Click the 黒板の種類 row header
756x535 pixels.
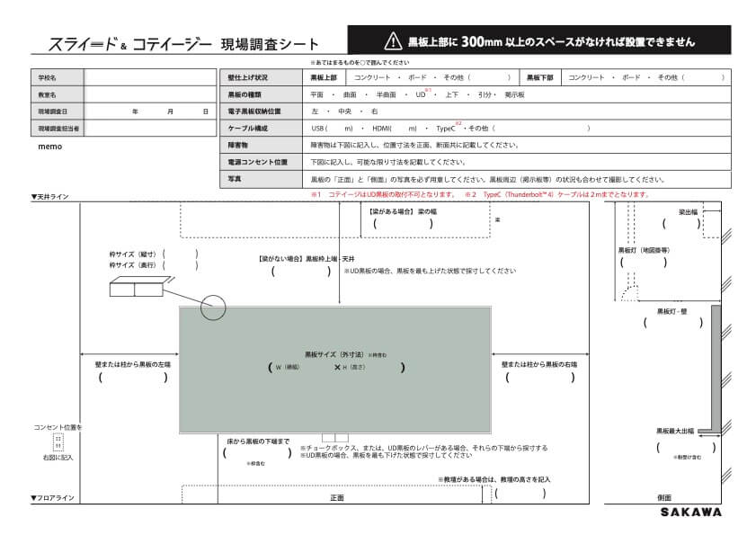pyautogui.click(x=261, y=94)
